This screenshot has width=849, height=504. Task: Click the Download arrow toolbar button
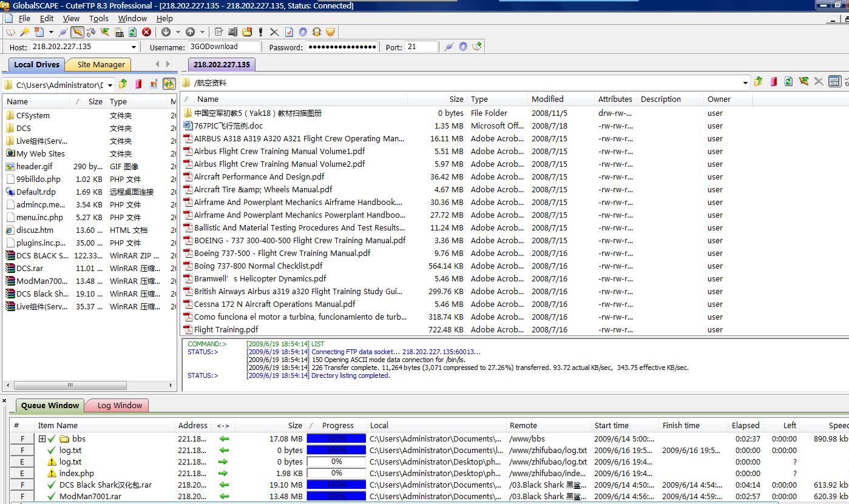pos(166,32)
